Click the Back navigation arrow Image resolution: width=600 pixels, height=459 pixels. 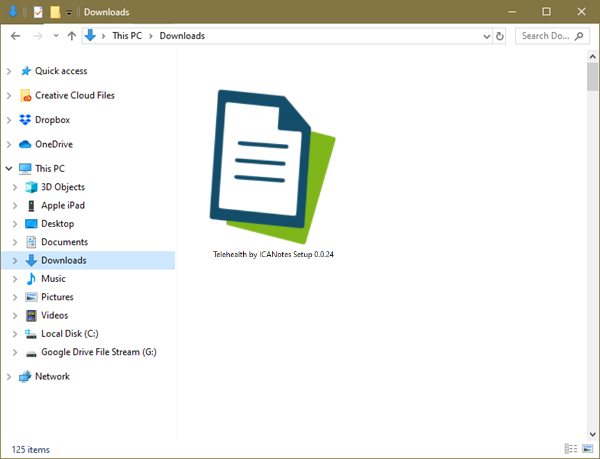[15, 36]
